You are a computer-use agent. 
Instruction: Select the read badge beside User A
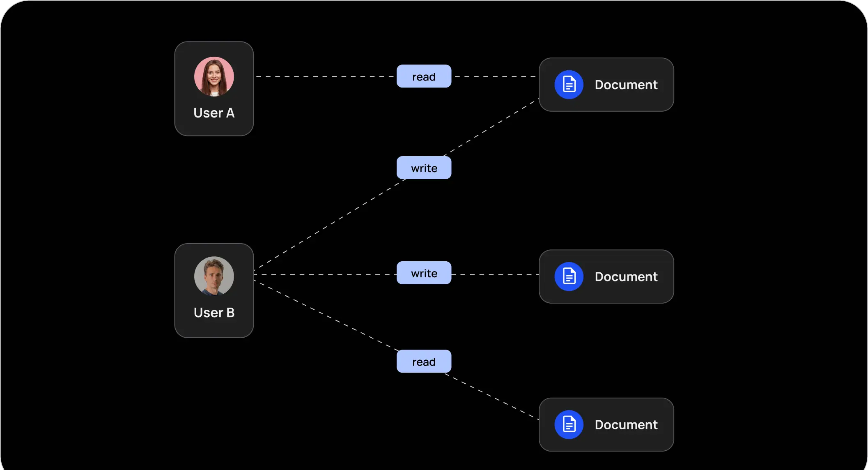(x=424, y=76)
